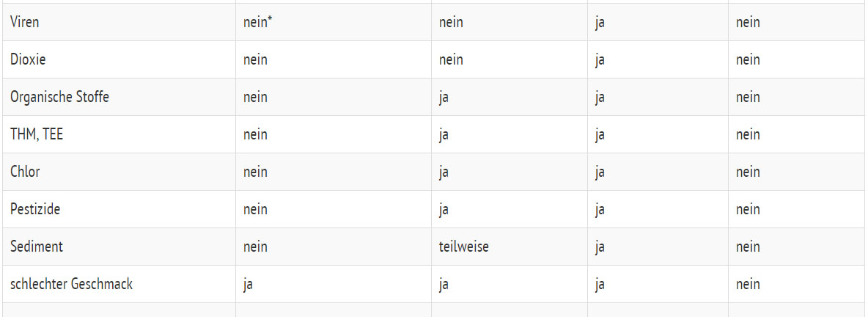Select the schlechter Geschmack row label

(71, 284)
